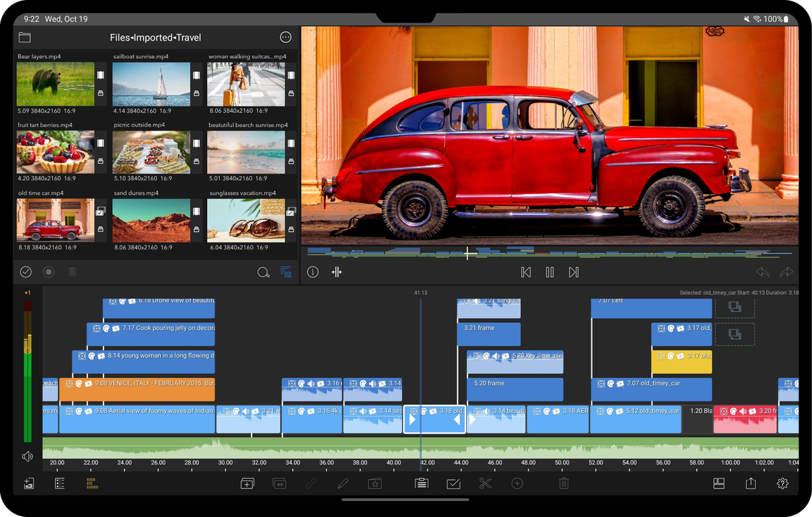This screenshot has width=812, height=517.
Task: Tap the insert/replace clip icon
Action: [x=279, y=483]
